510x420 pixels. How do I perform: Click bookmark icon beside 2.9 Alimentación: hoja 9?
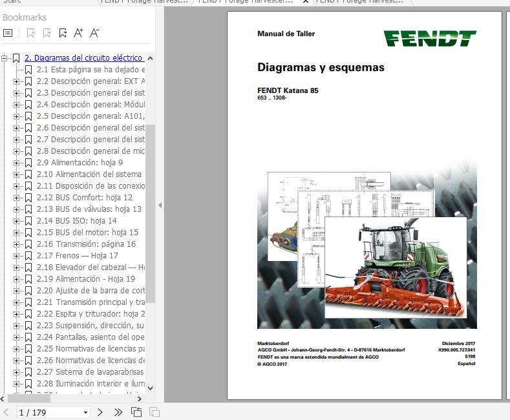pos(28,163)
